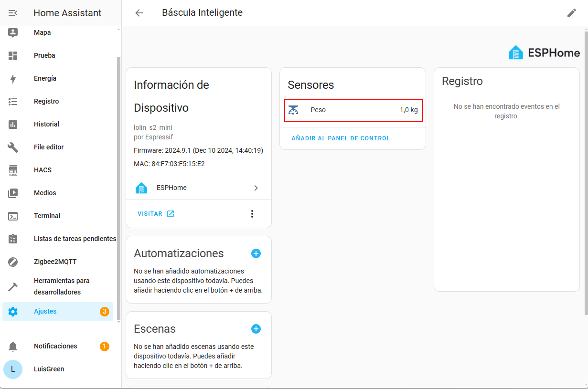This screenshot has width=588, height=389.
Task: Click the HACS store icon in the sidebar
Action: pyautogui.click(x=13, y=170)
